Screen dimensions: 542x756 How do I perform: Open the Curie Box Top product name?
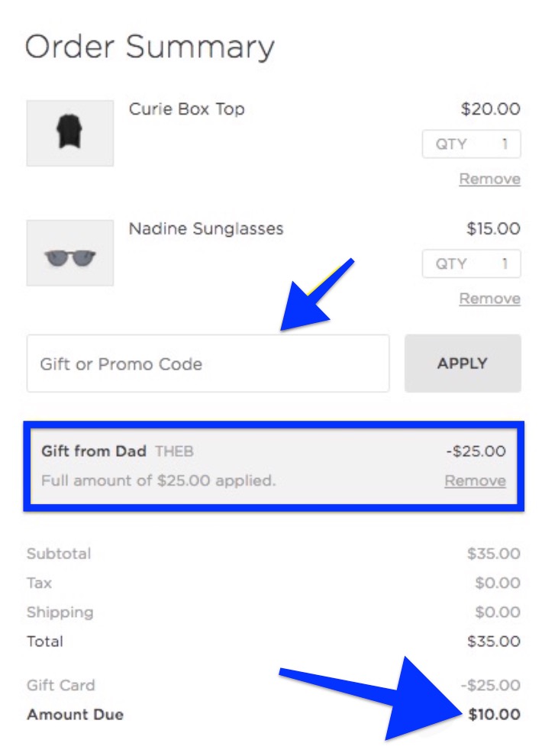click(x=186, y=109)
